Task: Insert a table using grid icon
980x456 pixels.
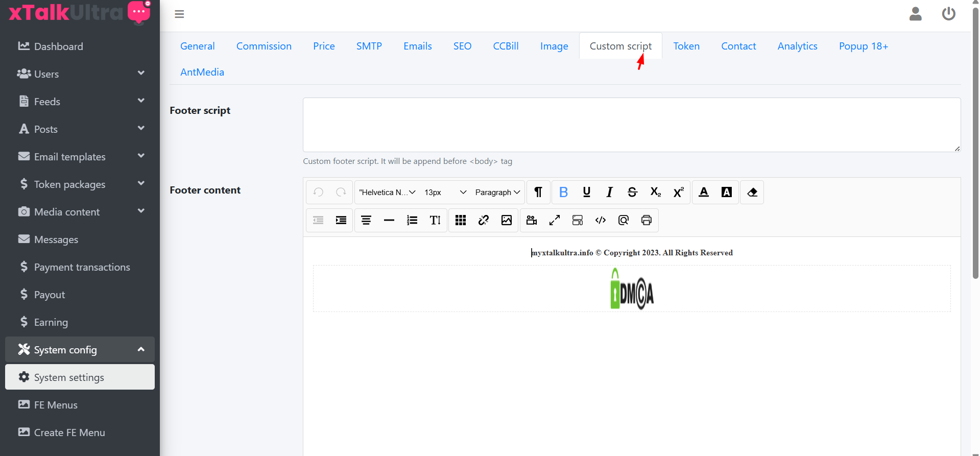Action: click(x=460, y=220)
